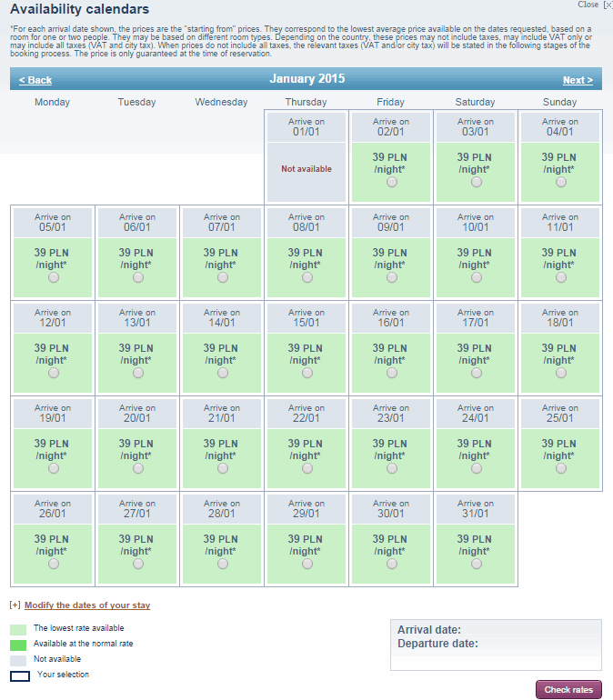Open Modify the dates of your stay
This screenshot has width=613, height=700.
click(x=87, y=605)
